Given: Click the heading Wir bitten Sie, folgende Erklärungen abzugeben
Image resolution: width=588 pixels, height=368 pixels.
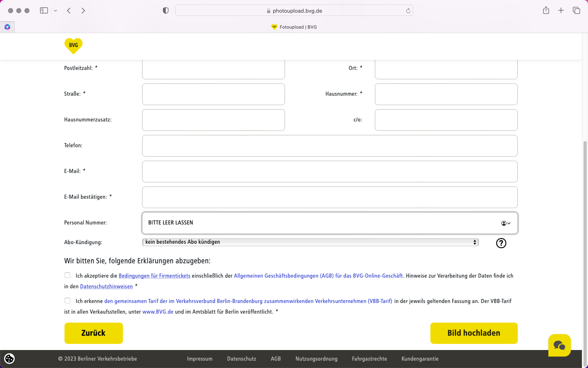Looking at the screenshot, I should (137, 261).
